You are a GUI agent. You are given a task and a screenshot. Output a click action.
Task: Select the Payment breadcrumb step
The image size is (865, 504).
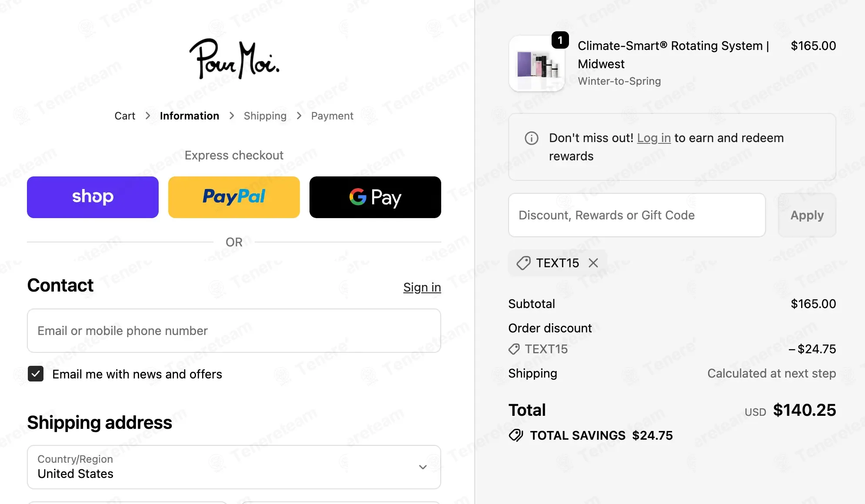[332, 116]
